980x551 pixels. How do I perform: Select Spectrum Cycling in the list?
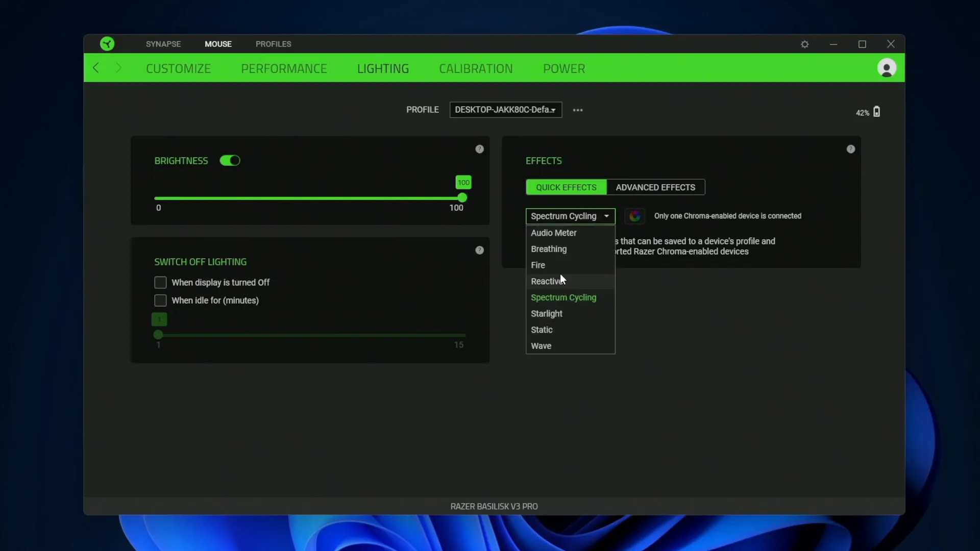pos(571,297)
